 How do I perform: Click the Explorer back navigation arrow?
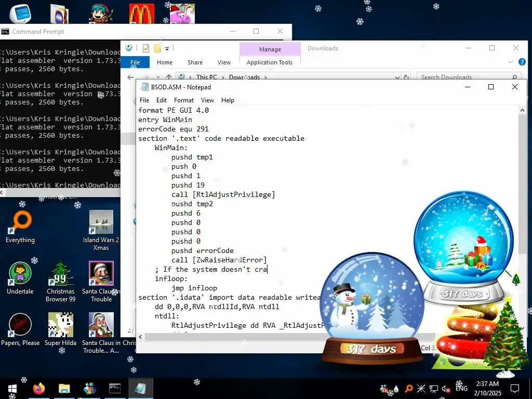coord(130,77)
